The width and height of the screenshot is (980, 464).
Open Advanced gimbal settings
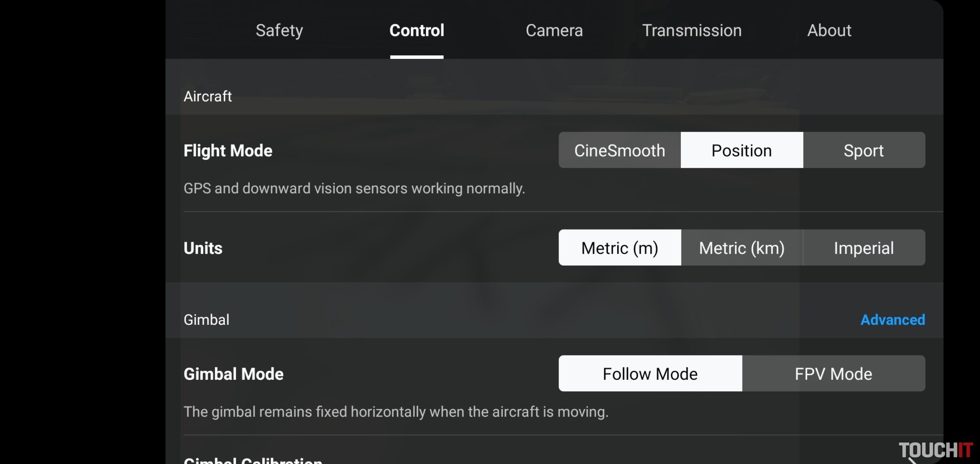tap(892, 320)
